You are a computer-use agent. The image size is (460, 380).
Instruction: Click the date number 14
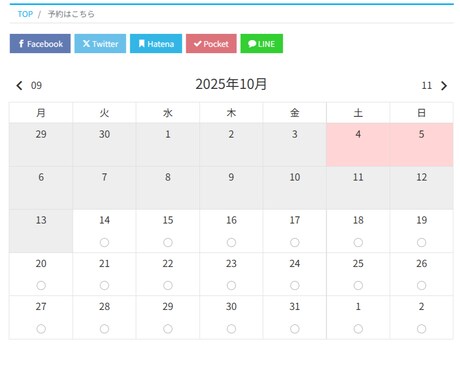(104, 220)
